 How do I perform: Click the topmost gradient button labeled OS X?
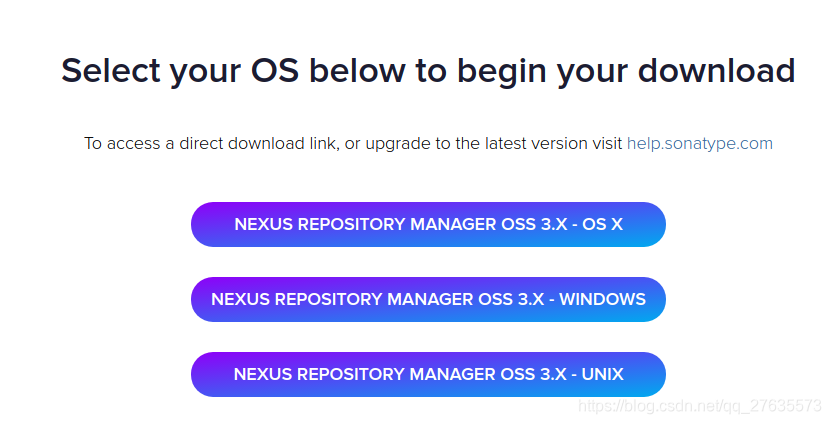pyautogui.click(x=428, y=224)
